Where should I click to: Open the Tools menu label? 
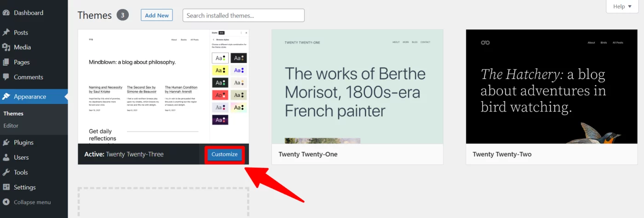click(21, 172)
